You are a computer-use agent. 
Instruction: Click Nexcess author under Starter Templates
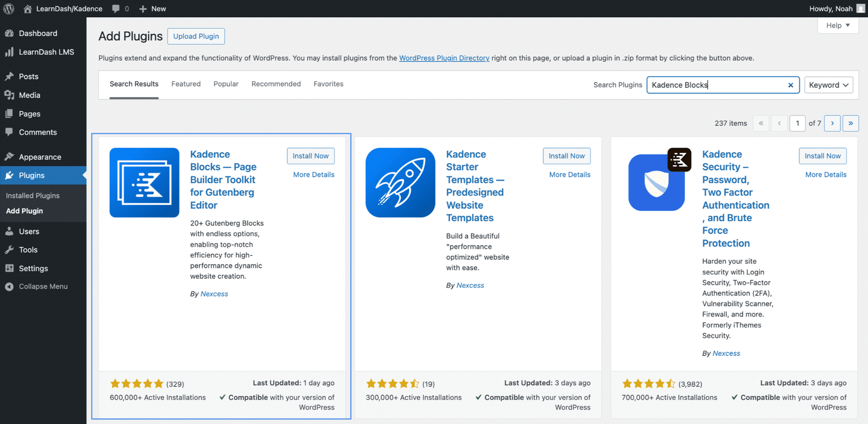click(470, 285)
